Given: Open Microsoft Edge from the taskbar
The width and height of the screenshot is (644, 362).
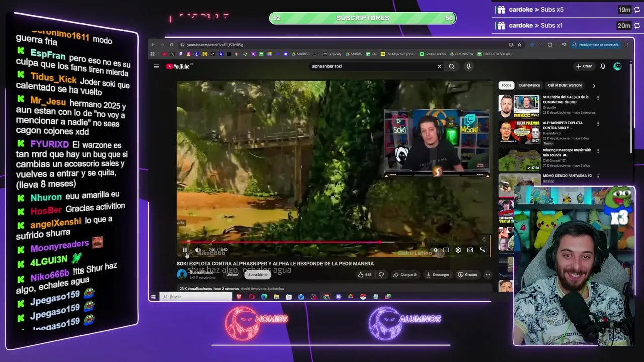Looking at the screenshot, I should [264, 297].
